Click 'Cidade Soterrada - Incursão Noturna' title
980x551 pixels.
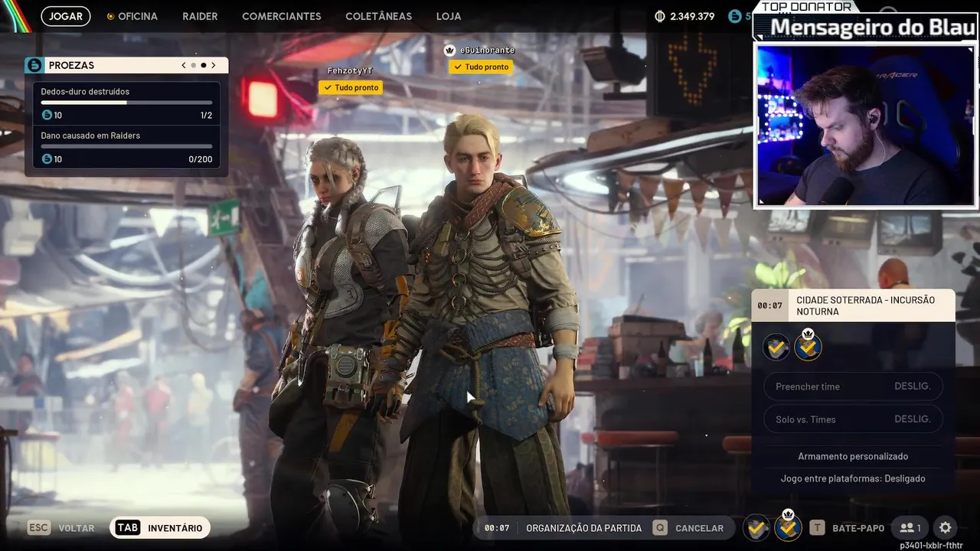coord(865,305)
